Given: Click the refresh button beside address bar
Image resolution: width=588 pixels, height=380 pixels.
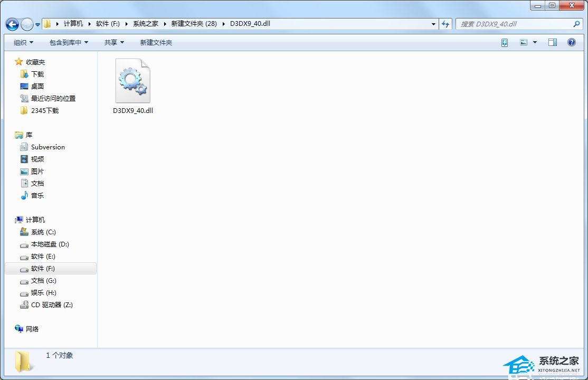Looking at the screenshot, I should click(x=445, y=24).
